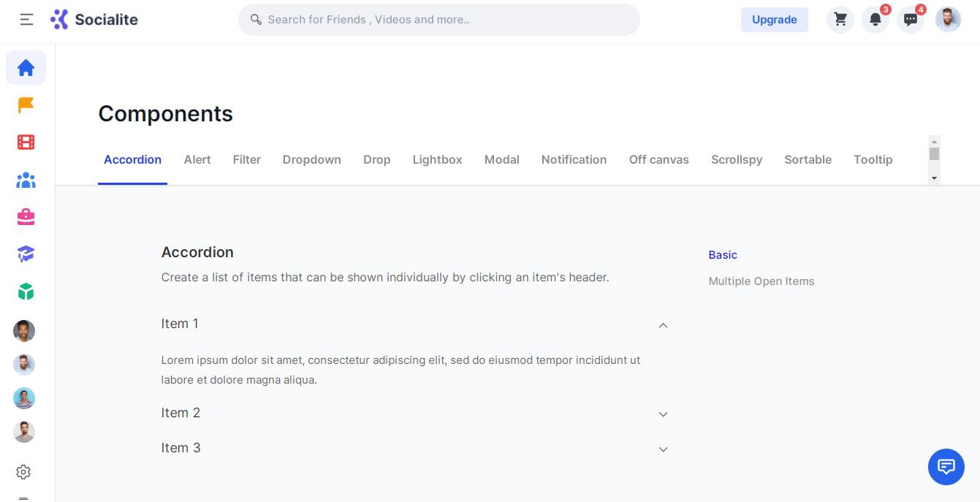Open notifications bell icon
Image resolution: width=980 pixels, height=502 pixels.
pos(875,20)
